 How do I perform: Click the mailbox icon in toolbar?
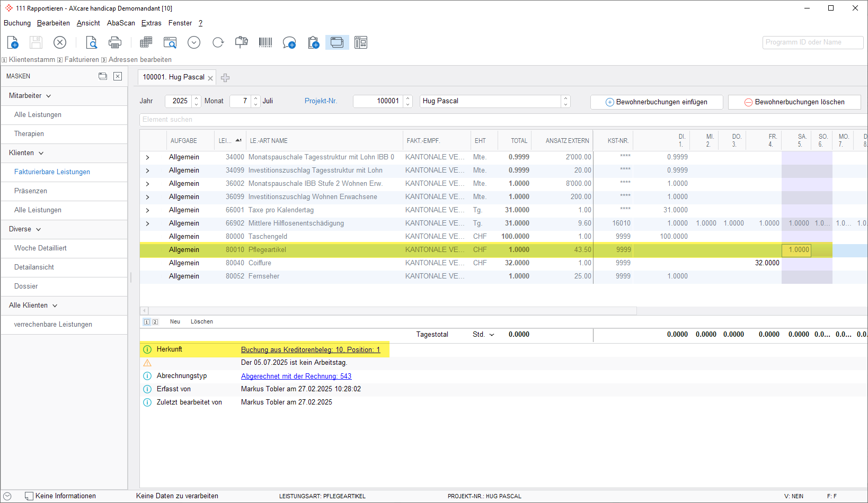click(x=242, y=42)
